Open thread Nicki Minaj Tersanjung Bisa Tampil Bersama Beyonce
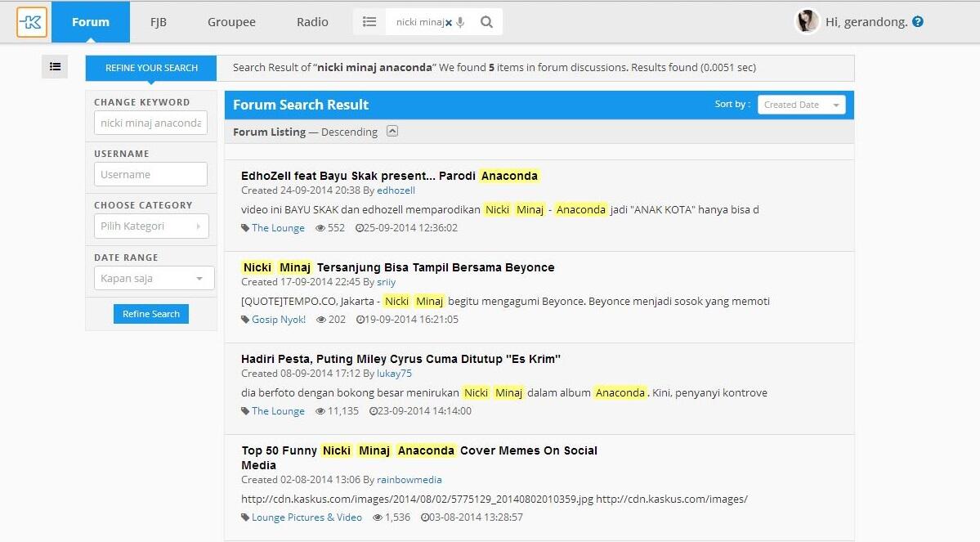Image resolution: width=980 pixels, height=542 pixels. click(x=397, y=267)
